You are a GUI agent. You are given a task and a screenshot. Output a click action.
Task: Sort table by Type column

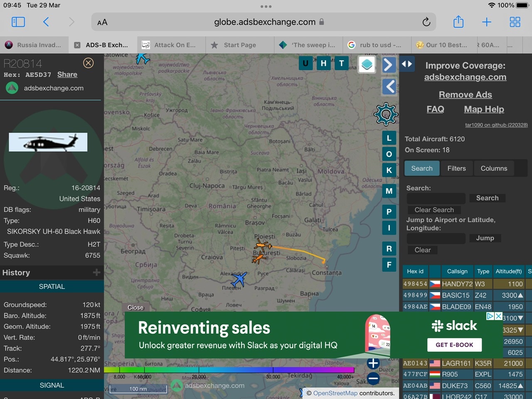[x=483, y=271]
